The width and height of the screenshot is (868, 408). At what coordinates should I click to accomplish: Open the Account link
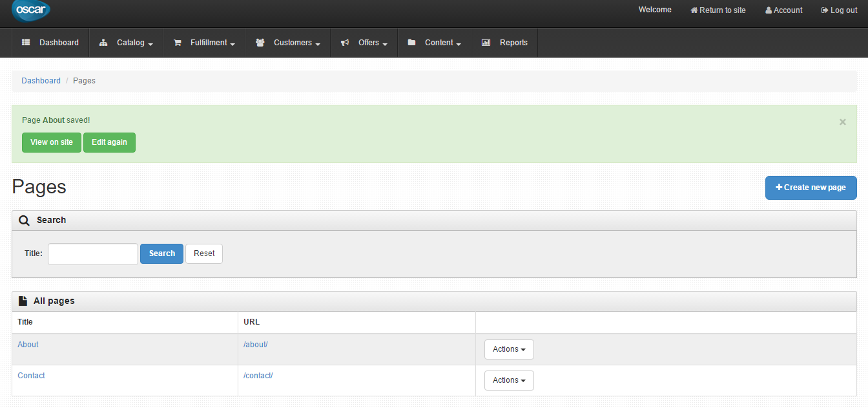[x=784, y=10]
